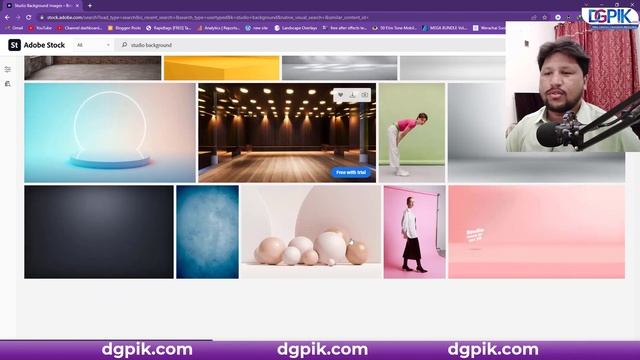The width and height of the screenshot is (640, 360).
Task: Click the find similar icon in the left sidebar
Action: pos(8,84)
